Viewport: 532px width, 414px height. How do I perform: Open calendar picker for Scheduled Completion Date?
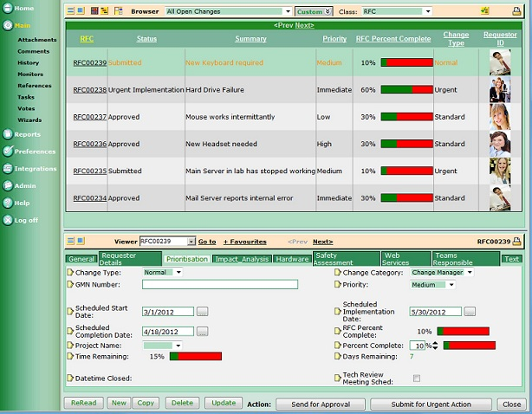202,331
